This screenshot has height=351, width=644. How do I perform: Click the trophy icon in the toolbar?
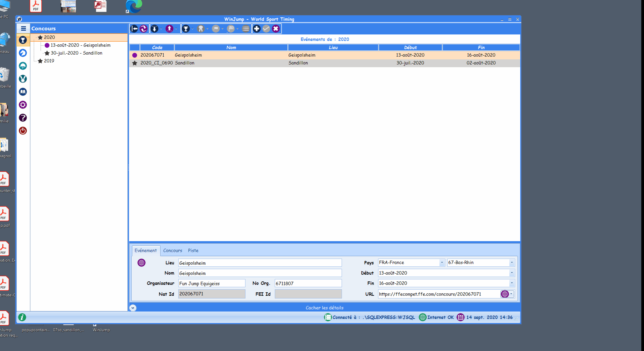pos(186,29)
